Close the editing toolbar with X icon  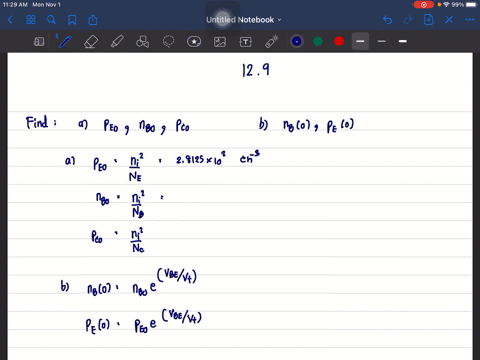[449, 20]
